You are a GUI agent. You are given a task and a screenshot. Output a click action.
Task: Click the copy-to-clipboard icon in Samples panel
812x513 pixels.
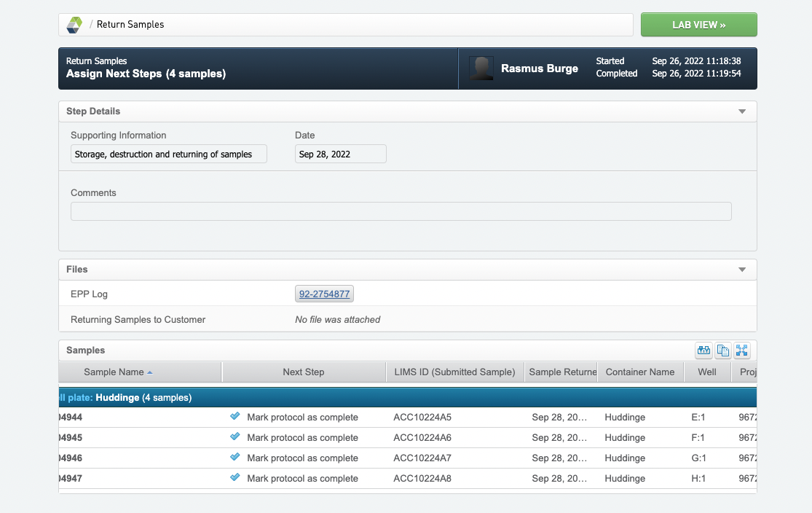pos(722,351)
